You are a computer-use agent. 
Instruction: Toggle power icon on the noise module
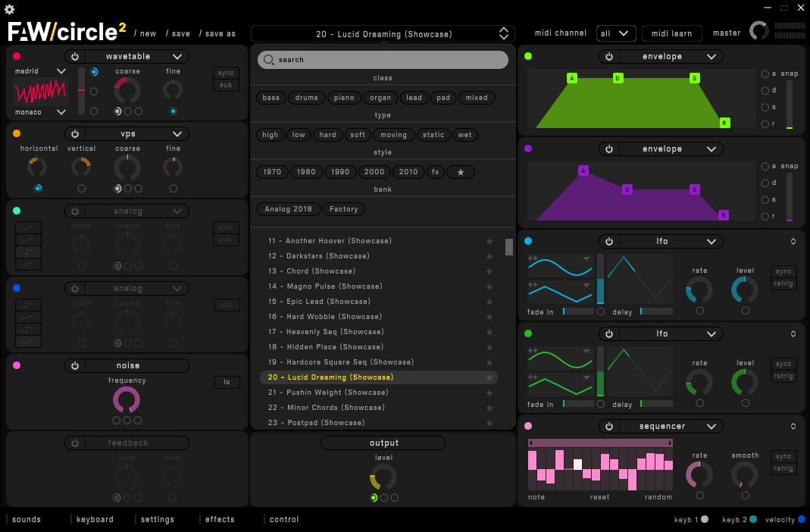74,366
